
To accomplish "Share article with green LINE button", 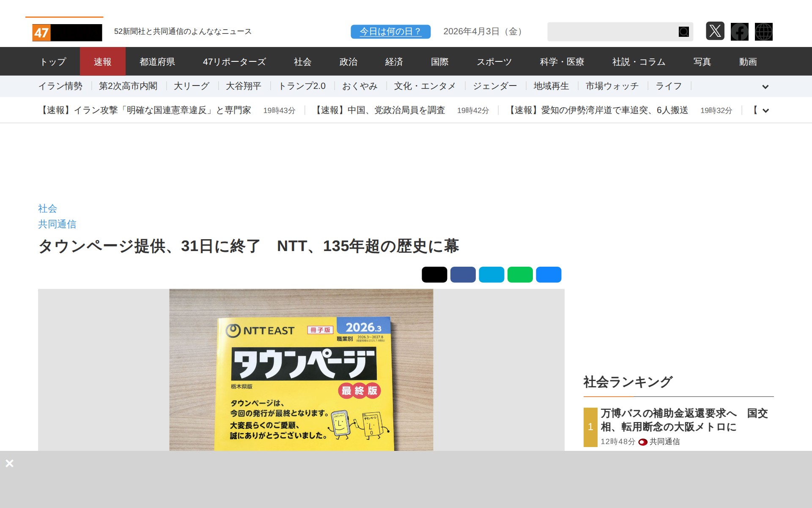I will pyautogui.click(x=520, y=275).
